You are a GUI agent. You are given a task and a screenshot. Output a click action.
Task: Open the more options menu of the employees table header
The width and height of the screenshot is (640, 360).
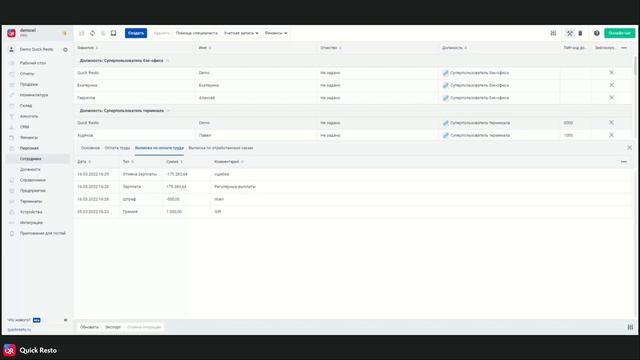tap(624, 48)
